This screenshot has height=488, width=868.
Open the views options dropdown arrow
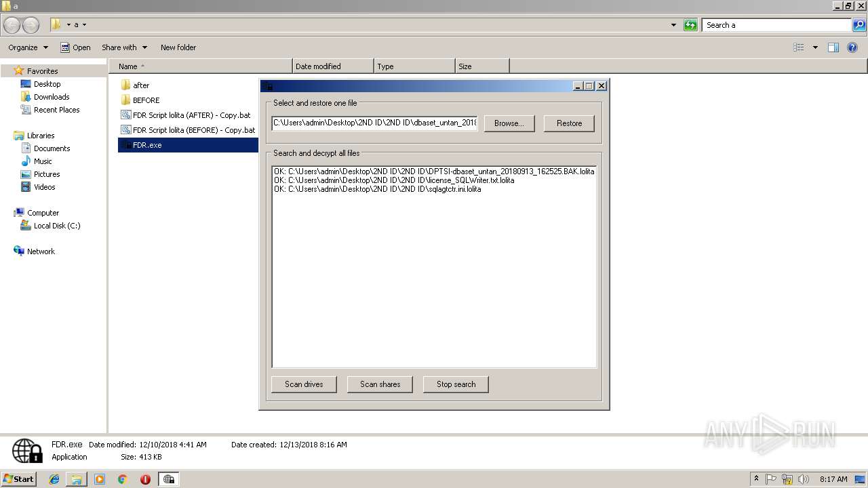(815, 47)
